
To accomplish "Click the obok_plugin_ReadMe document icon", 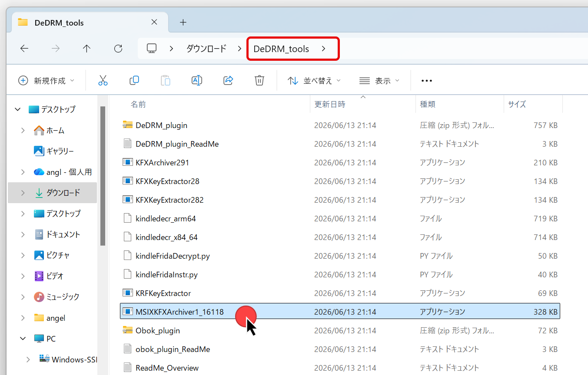I will (x=127, y=349).
